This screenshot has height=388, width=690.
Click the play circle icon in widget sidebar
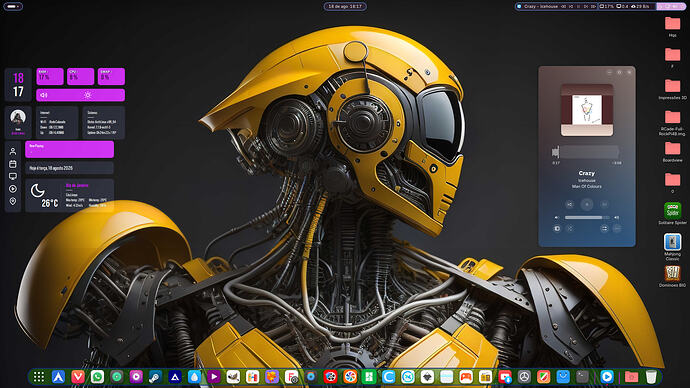coord(13,189)
